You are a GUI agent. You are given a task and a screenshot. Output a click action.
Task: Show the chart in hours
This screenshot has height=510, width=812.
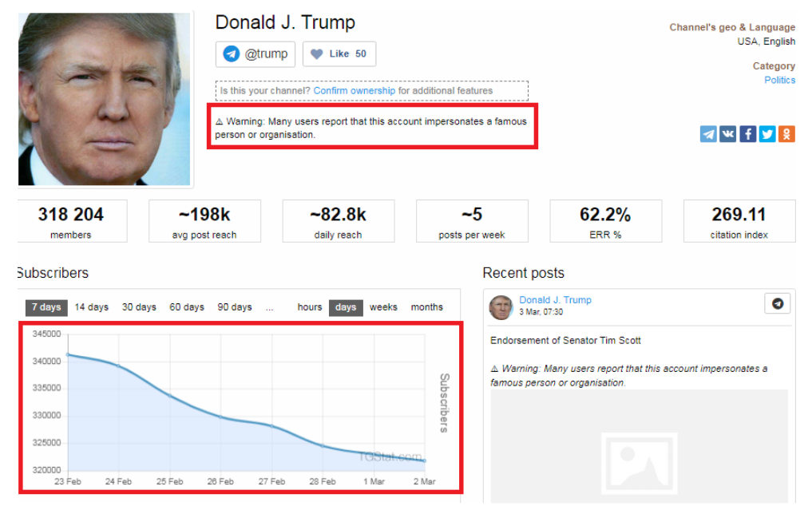tap(310, 307)
